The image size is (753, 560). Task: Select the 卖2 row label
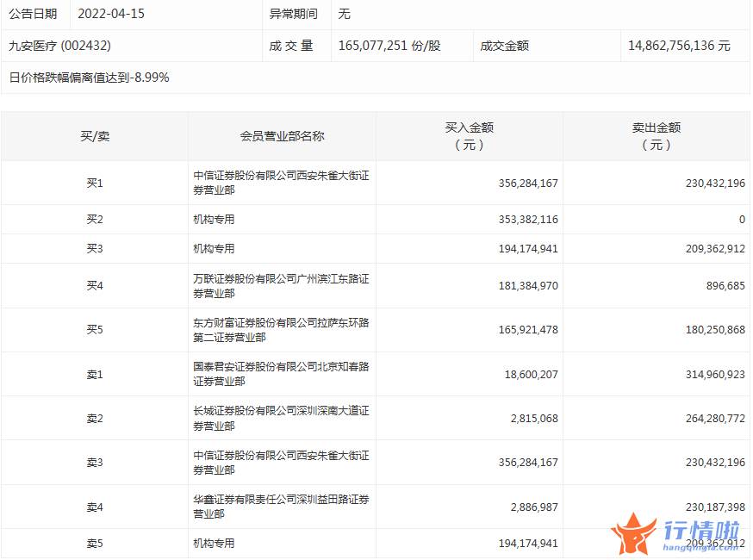(x=95, y=419)
